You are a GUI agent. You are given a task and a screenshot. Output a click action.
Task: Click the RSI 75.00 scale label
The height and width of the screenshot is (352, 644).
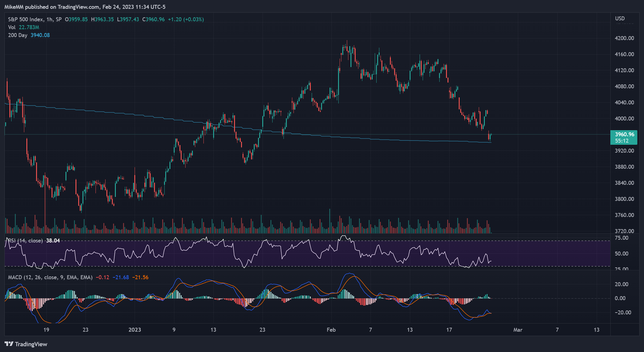621,238
